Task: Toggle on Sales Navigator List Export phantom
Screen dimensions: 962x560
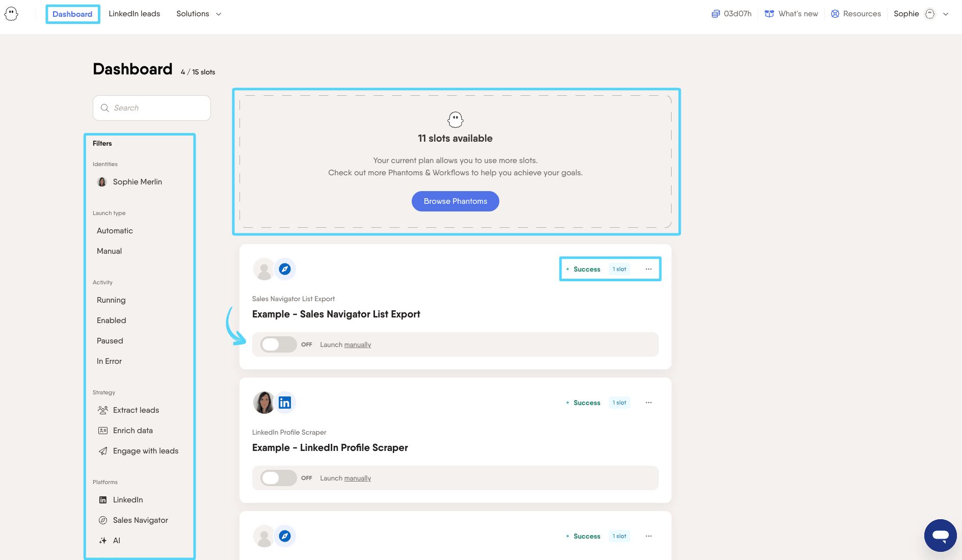Action: [278, 344]
